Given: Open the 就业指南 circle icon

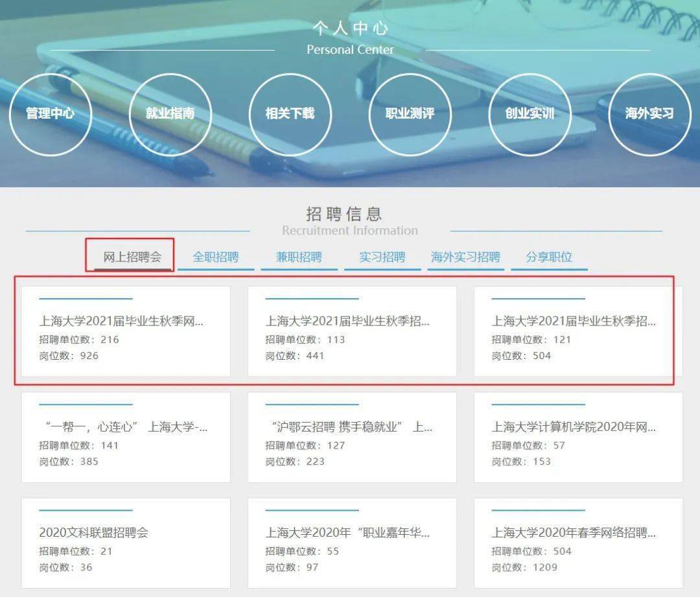Looking at the screenshot, I should pyautogui.click(x=170, y=114).
